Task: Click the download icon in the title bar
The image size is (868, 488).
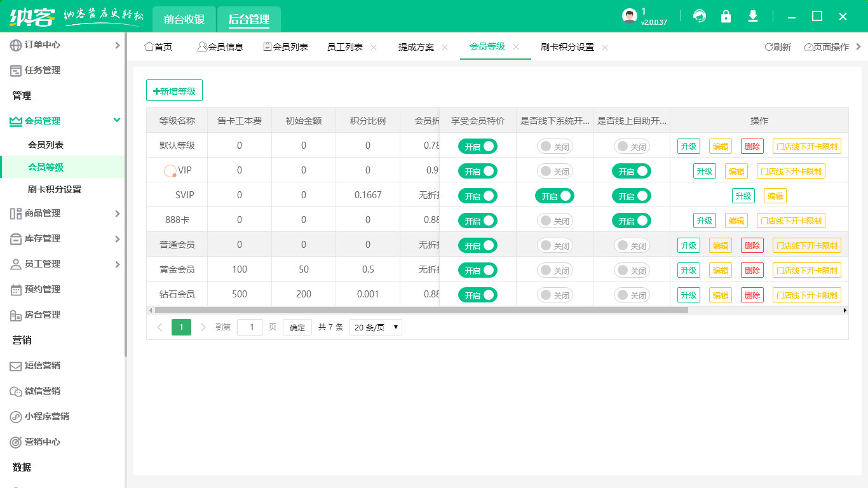Action: pyautogui.click(x=753, y=17)
